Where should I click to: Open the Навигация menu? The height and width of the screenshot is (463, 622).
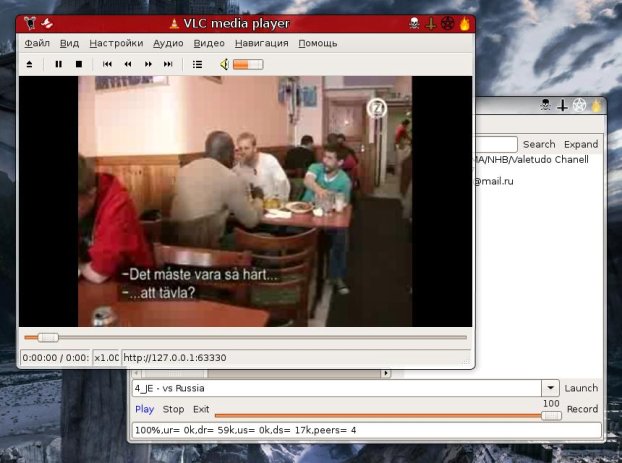point(262,43)
